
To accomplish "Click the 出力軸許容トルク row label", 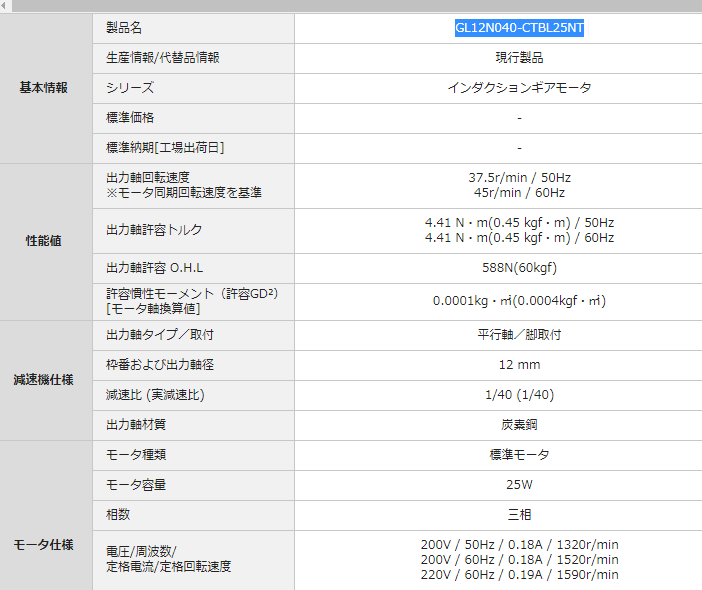I will pos(154,230).
